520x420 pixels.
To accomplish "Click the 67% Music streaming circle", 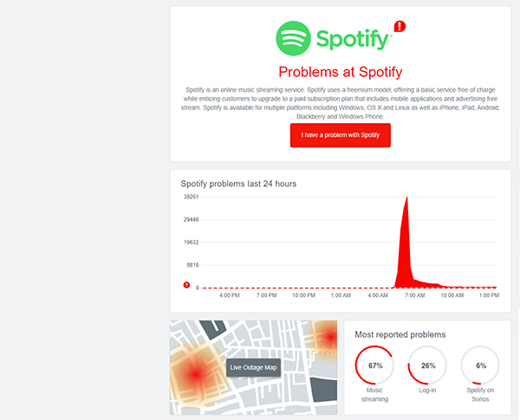I will click(x=375, y=365).
